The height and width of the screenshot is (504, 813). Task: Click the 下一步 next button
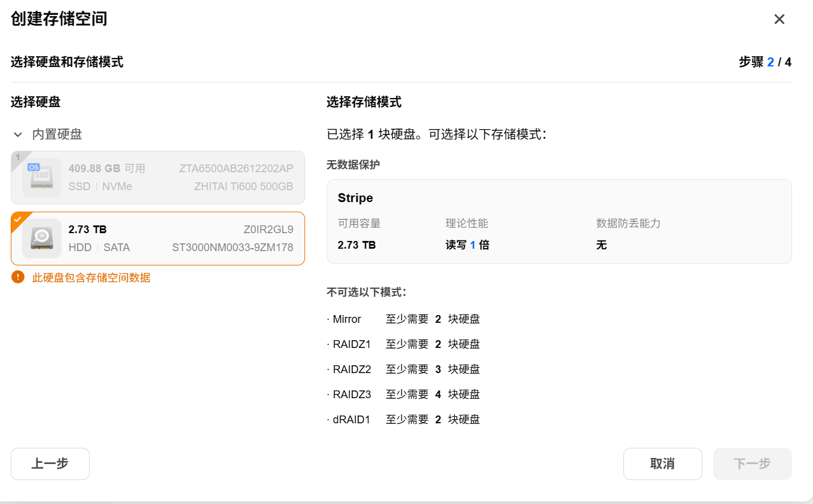tap(753, 464)
